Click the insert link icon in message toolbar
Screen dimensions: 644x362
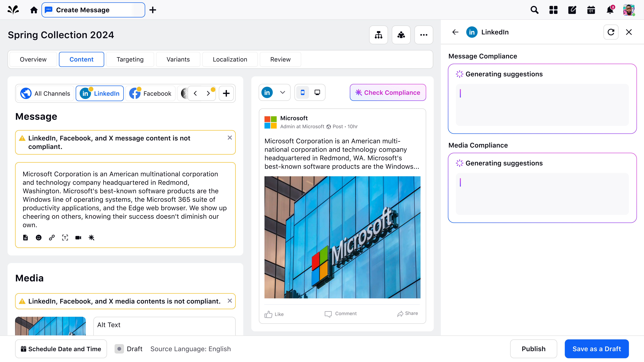[52, 237]
